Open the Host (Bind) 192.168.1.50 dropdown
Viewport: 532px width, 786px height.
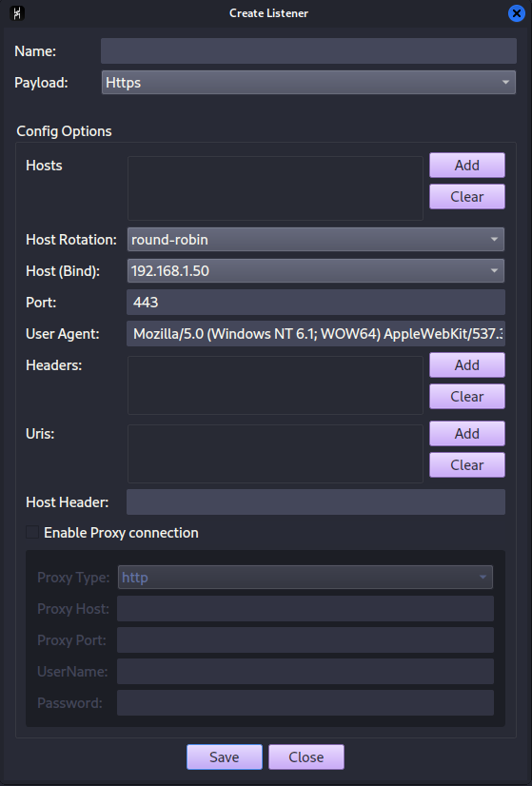(x=315, y=270)
